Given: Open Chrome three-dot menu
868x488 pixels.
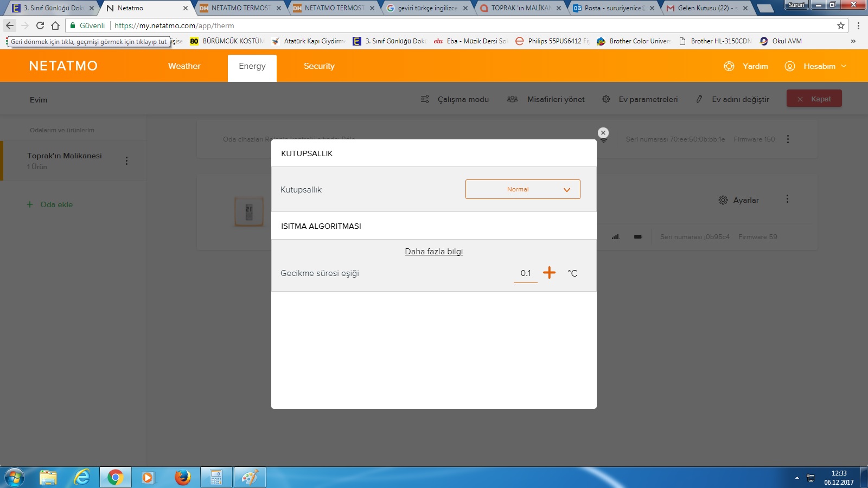Looking at the screenshot, I should point(858,25).
